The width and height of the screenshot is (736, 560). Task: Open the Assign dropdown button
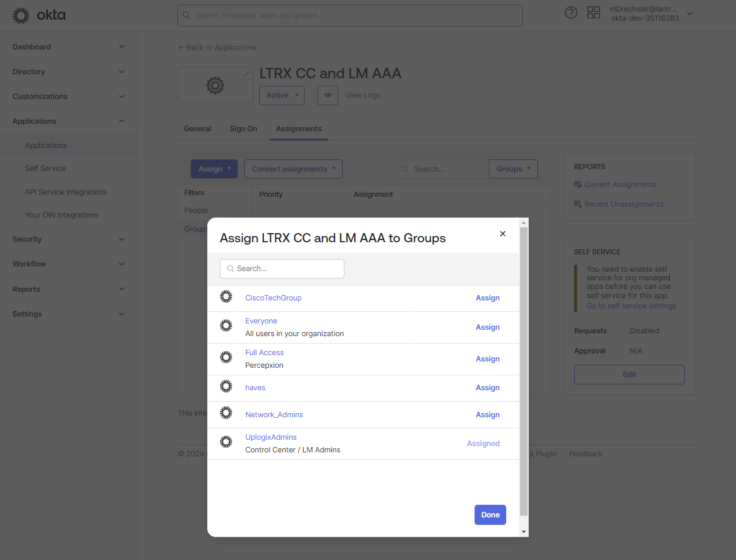214,169
